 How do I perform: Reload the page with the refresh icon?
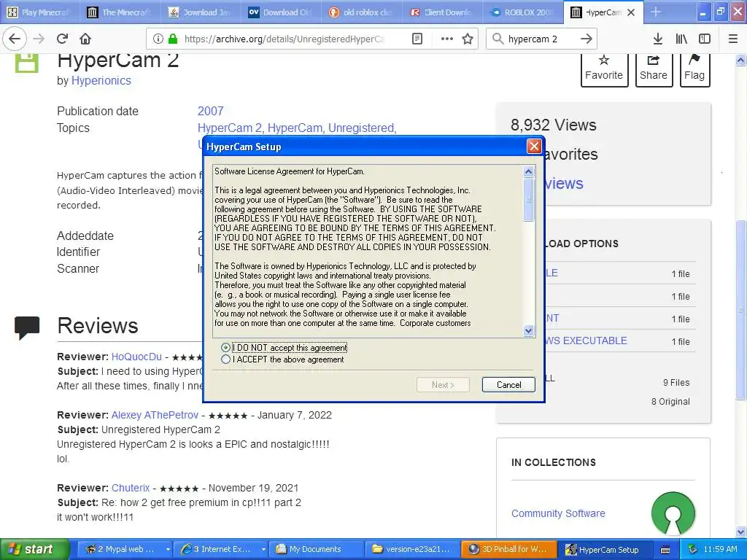click(62, 39)
